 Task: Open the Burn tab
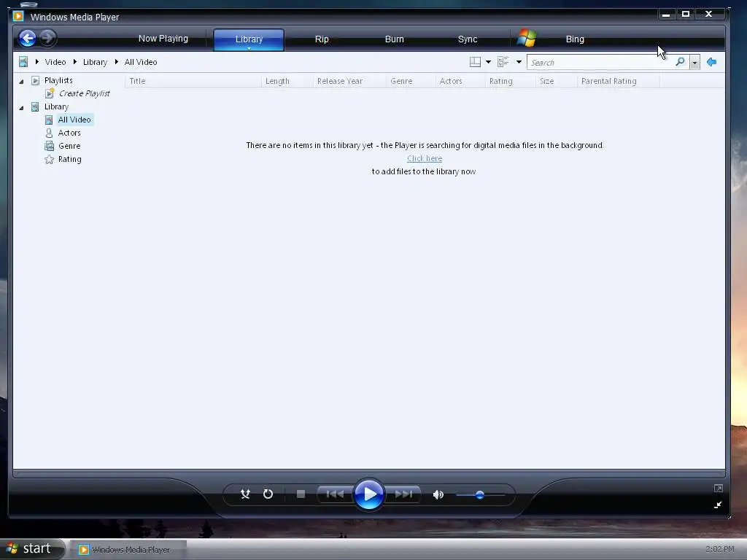395,39
